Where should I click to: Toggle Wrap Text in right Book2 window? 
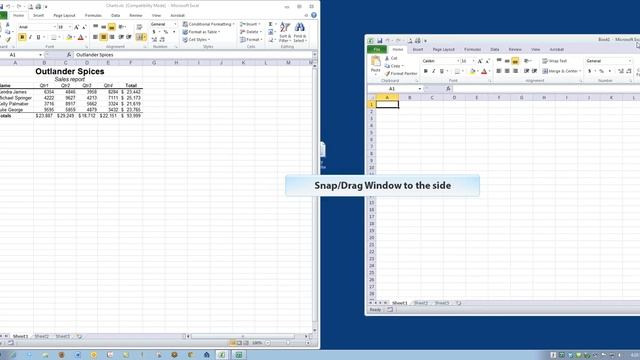555,61
